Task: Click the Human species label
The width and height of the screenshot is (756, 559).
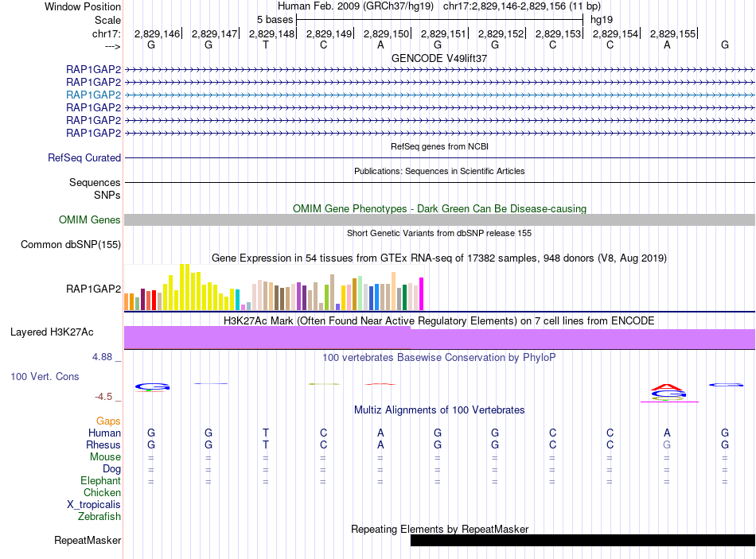Action: coord(104,433)
